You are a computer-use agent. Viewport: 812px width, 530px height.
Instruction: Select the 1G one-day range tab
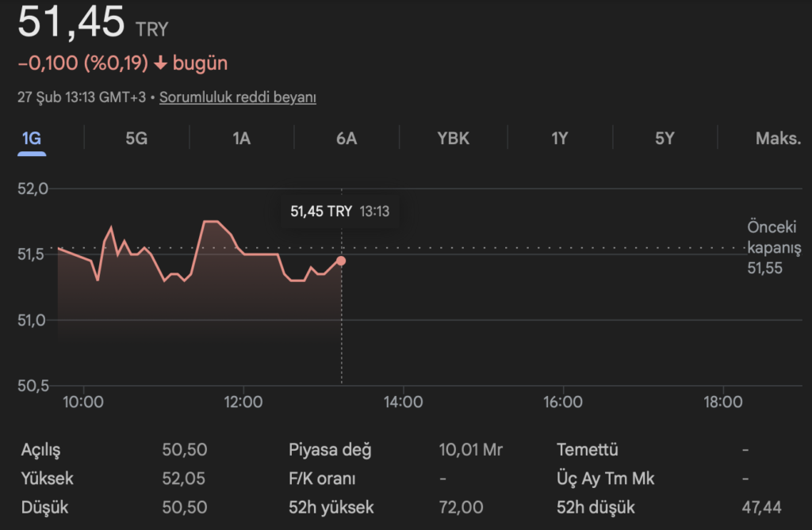pos(32,139)
